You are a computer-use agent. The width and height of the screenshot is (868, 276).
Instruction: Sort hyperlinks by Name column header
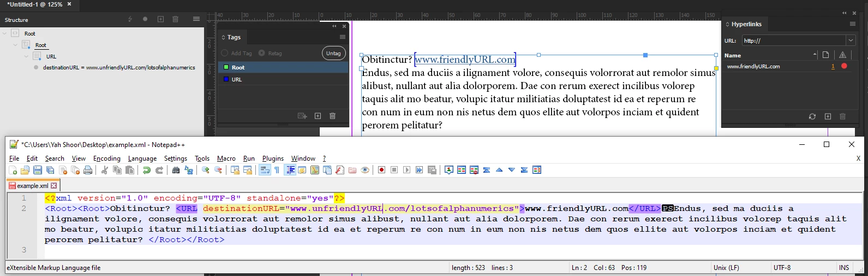(733, 55)
